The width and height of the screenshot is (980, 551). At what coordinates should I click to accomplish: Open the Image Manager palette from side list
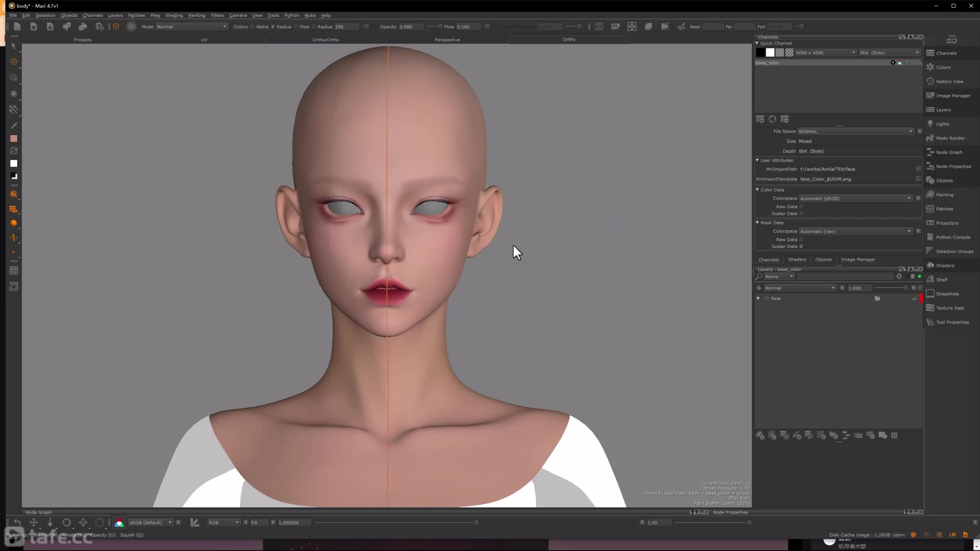(953, 96)
